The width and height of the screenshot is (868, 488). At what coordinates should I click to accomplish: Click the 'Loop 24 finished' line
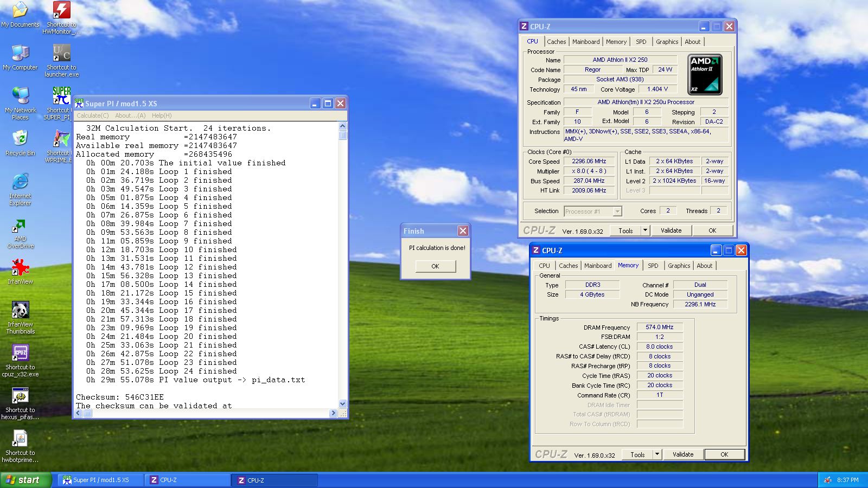(x=162, y=371)
